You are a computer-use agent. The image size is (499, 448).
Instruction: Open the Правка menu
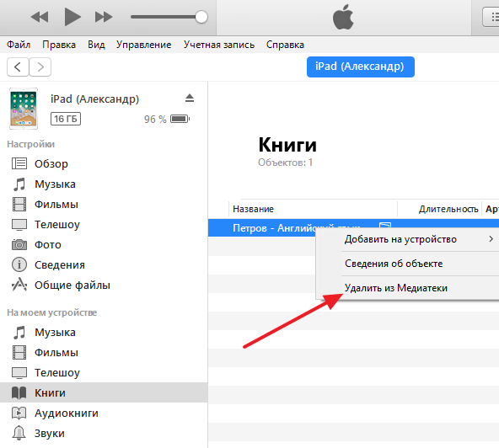pyautogui.click(x=59, y=45)
